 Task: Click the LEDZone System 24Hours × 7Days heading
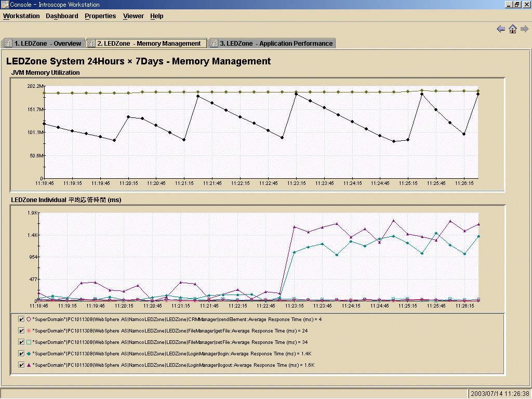(138, 61)
